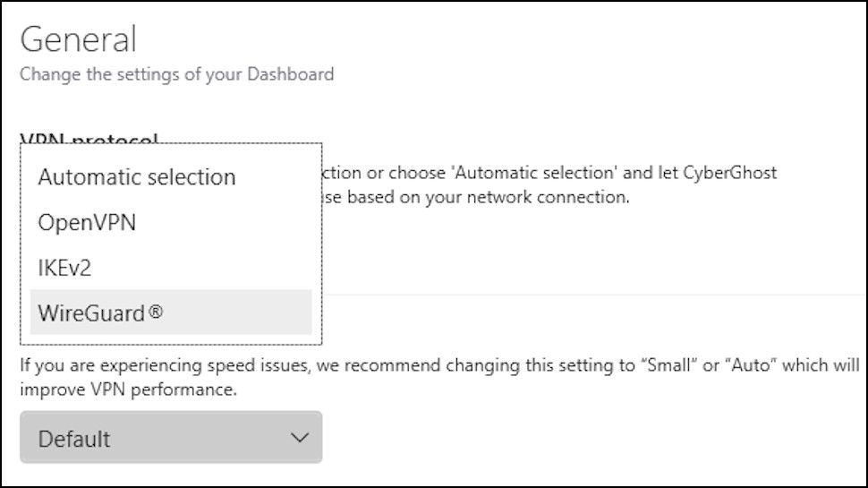Click the word 'Dashboard' in the subtitle
Image resolution: width=868 pixels, height=488 pixels.
point(285,73)
